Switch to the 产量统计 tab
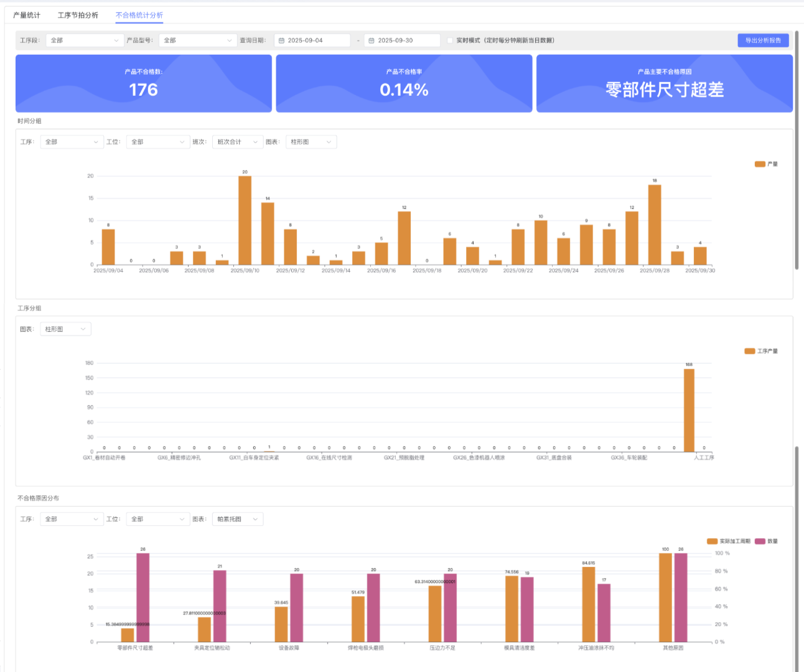The image size is (804, 672). pos(27,15)
